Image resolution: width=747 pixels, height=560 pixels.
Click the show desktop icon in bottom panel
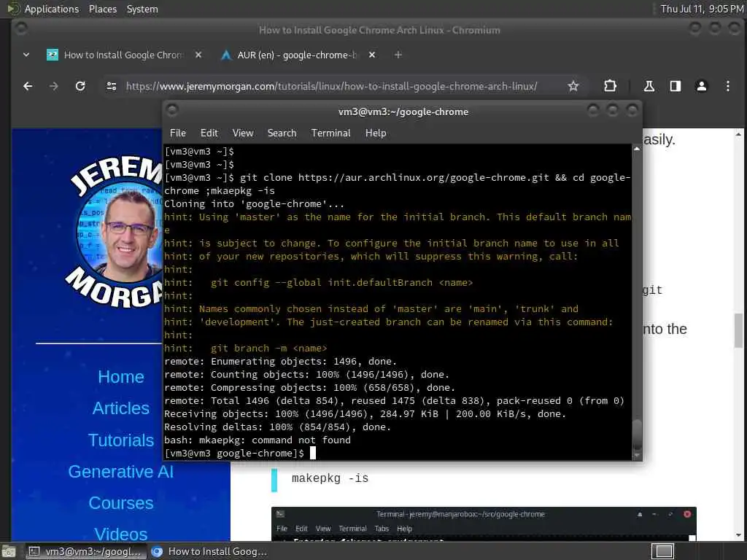(x=9, y=552)
